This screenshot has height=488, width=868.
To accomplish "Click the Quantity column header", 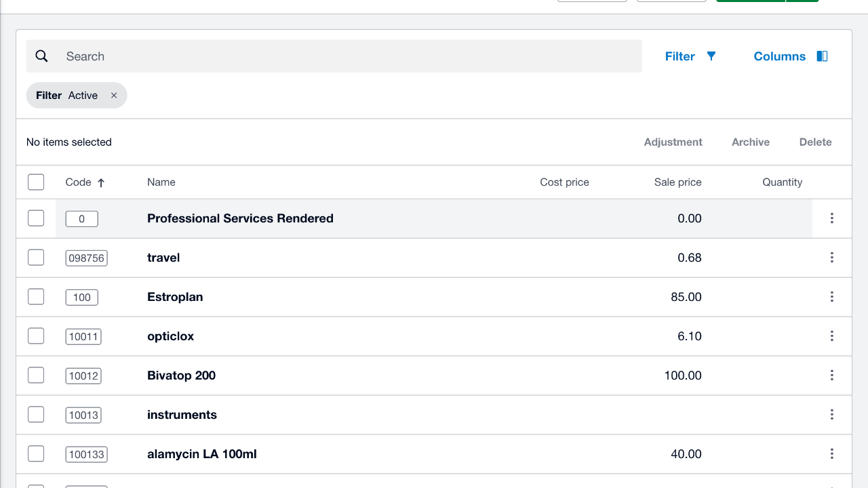I will click(783, 182).
